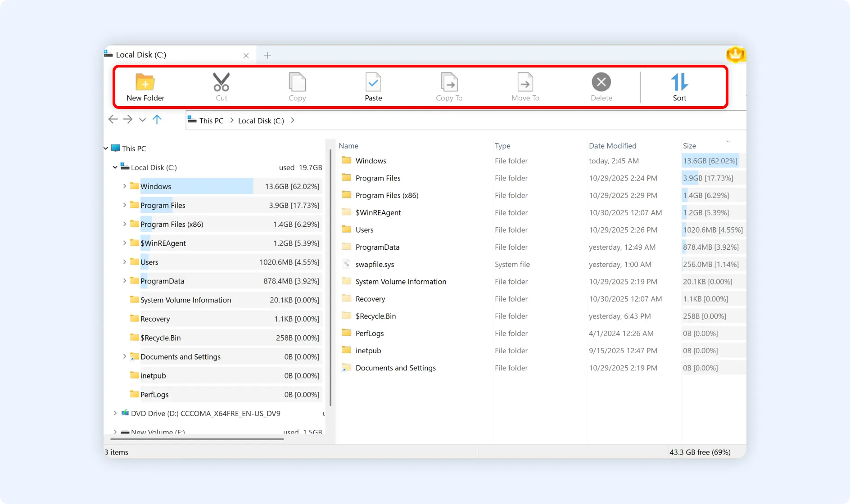Click the back navigation arrow
This screenshot has height=504, width=850.
113,119
